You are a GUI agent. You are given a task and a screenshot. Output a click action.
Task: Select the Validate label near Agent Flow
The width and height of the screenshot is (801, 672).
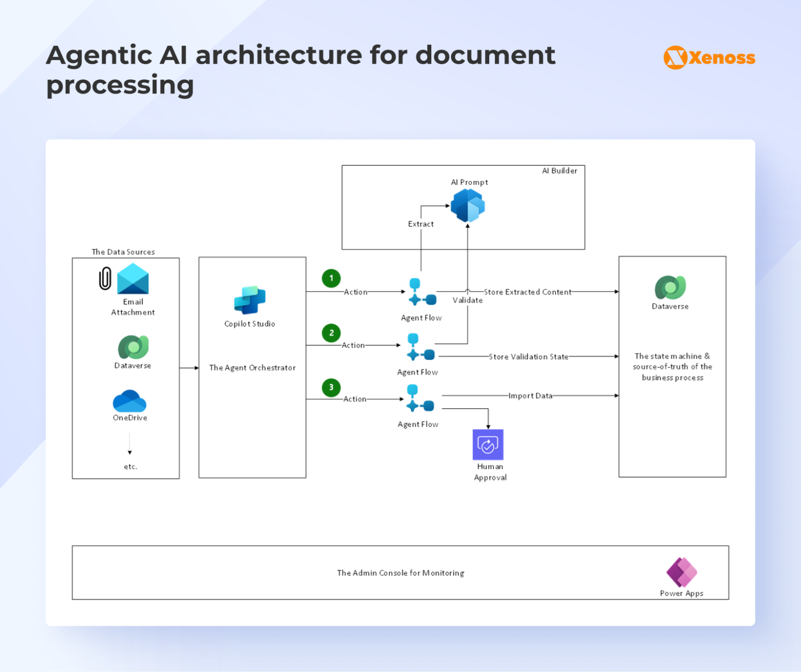pyautogui.click(x=467, y=300)
